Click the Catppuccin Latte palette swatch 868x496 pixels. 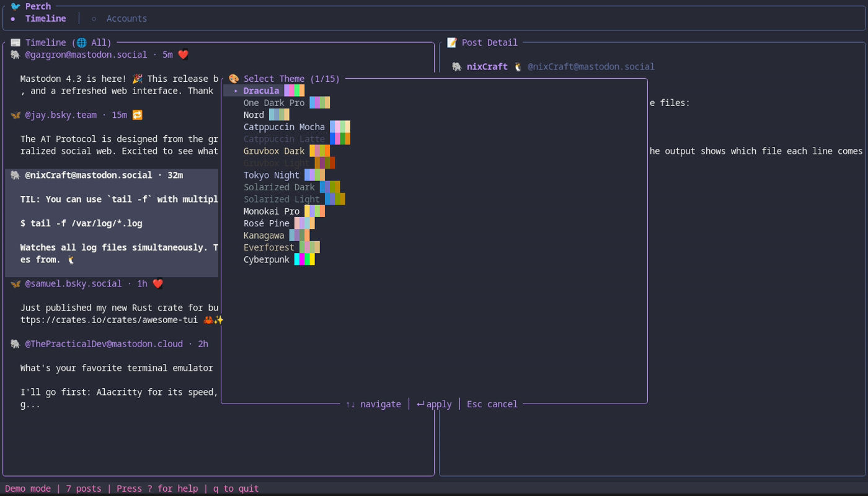click(340, 139)
